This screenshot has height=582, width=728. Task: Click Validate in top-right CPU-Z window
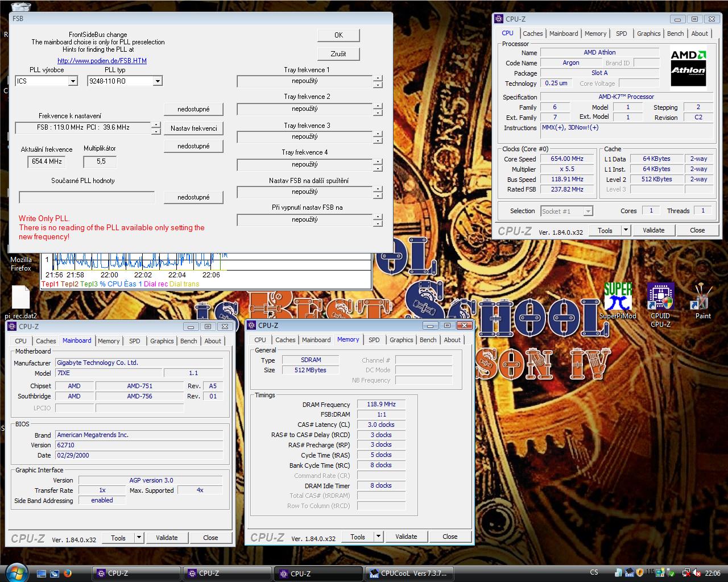click(x=653, y=230)
